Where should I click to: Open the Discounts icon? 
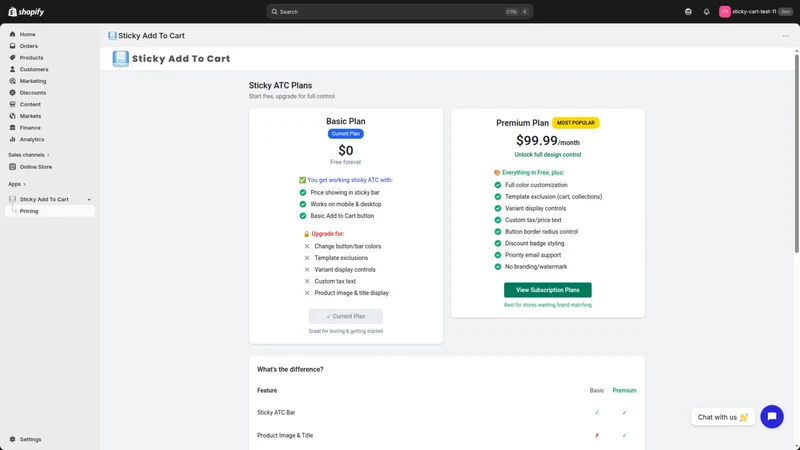click(x=12, y=93)
